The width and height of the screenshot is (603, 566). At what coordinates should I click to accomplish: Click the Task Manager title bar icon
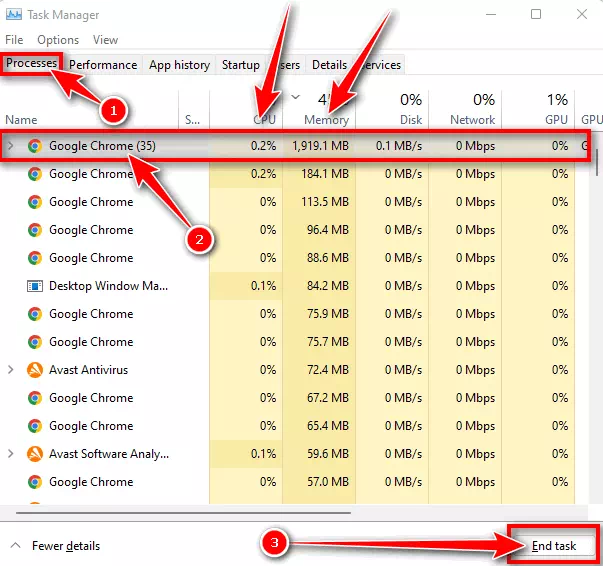pos(13,15)
